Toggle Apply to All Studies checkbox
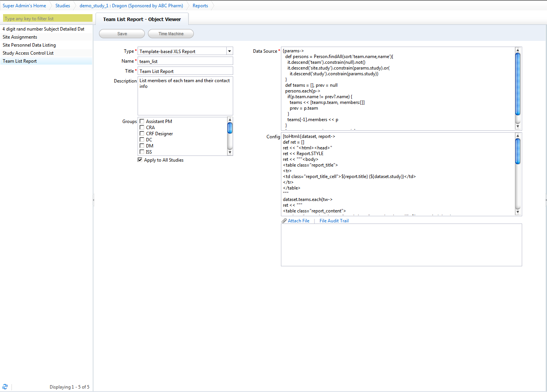This screenshot has width=547, height=392. click(x=140, y=160)
